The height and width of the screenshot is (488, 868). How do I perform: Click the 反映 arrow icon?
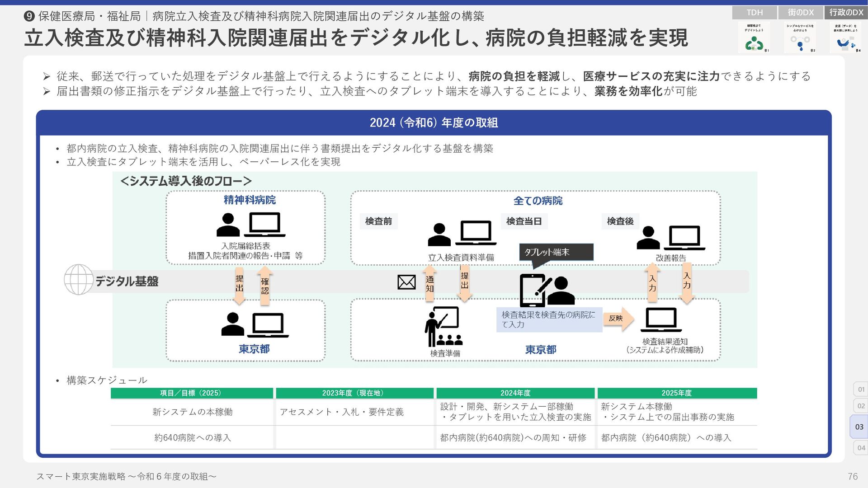618,319
